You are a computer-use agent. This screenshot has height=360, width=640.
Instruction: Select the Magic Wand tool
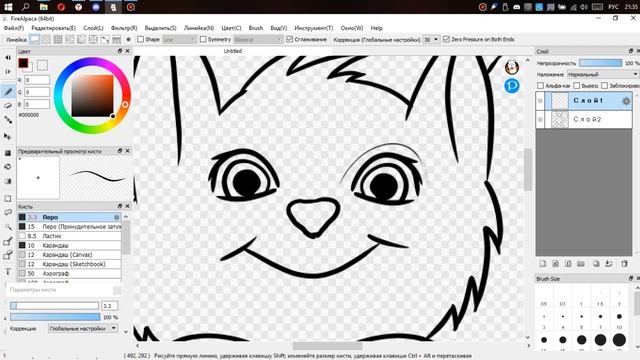[8, 227]
